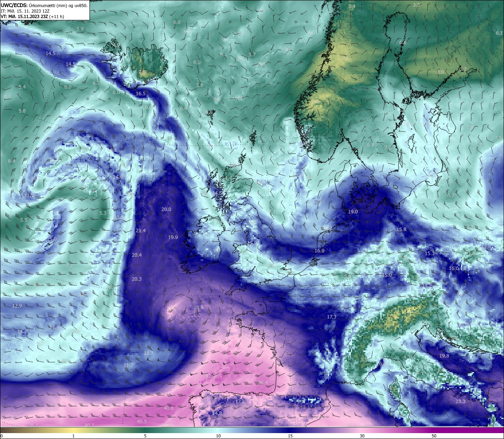Click the color scale label 10
Viewport: 504px width, 439px height.
pyautogui.click(x=218, y=436)
